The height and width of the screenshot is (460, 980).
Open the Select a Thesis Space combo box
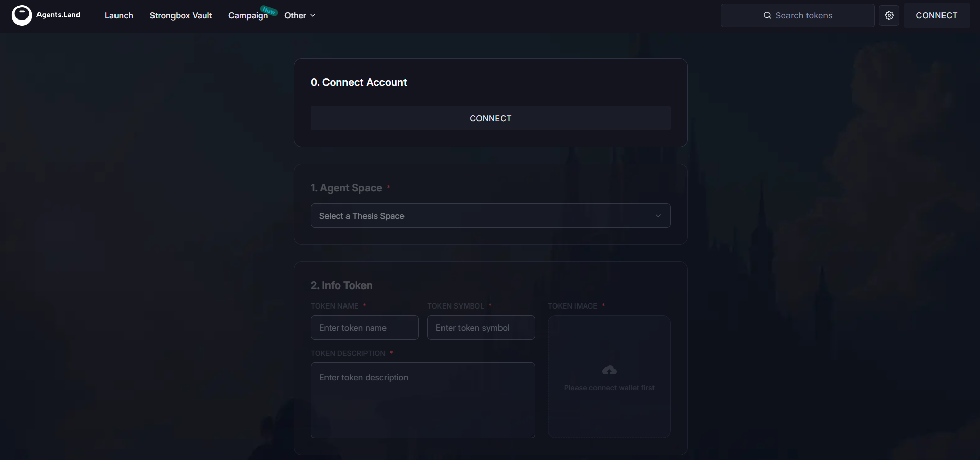483,216
